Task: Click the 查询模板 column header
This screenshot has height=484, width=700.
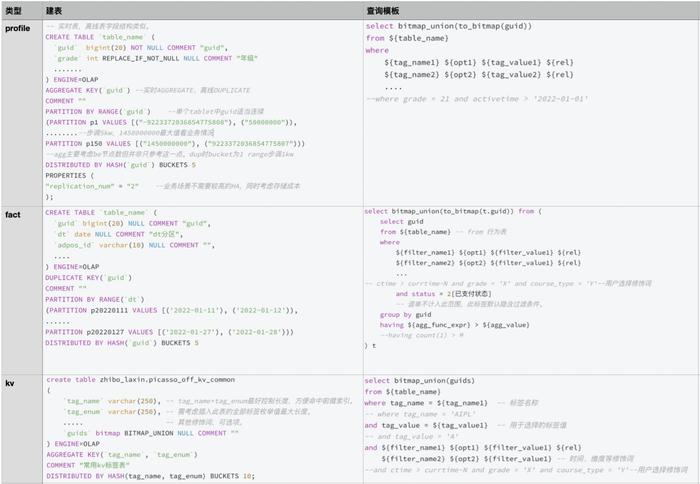Action: pos(383,11)
